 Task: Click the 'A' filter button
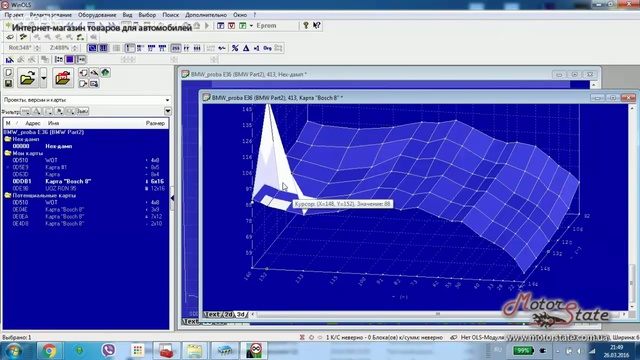[x=37, y=111]
